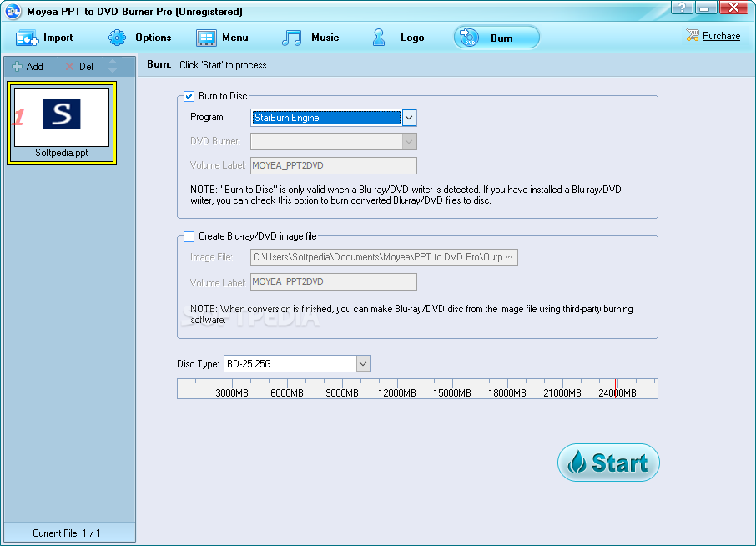
Task: Open the Import section
Action: tap(44, 38)
